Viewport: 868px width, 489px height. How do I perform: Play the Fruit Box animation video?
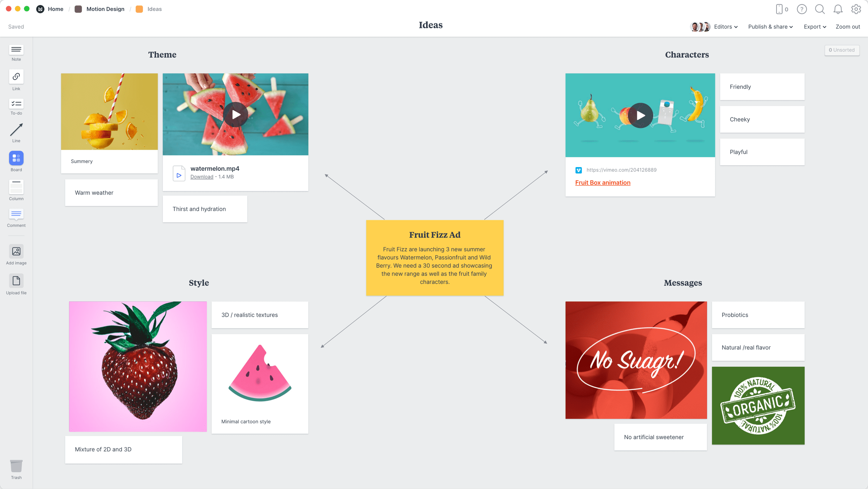(640, 115)
